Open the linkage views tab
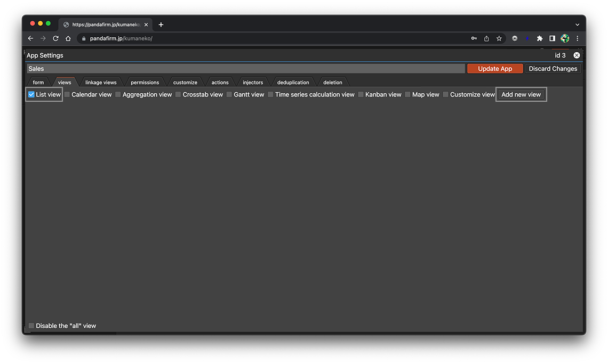608x364 pixels. [x=101, y=83]
